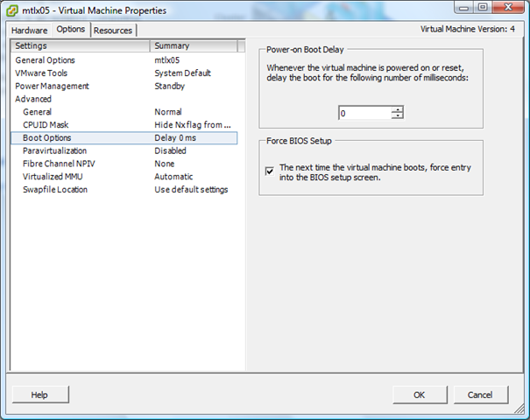Click the 'Hide Nx flag from ...' summary
The height and width of the screenshot is (420, 530).
coord(193,125)
